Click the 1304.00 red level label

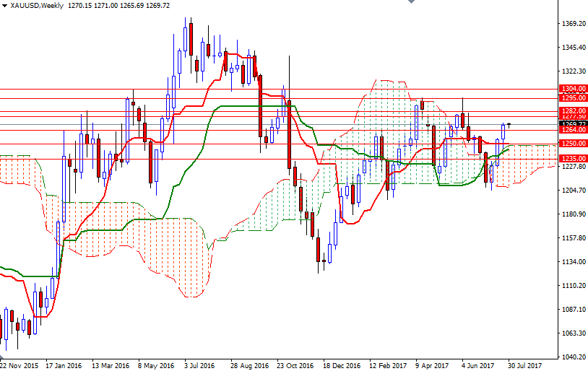pos(573,89)
